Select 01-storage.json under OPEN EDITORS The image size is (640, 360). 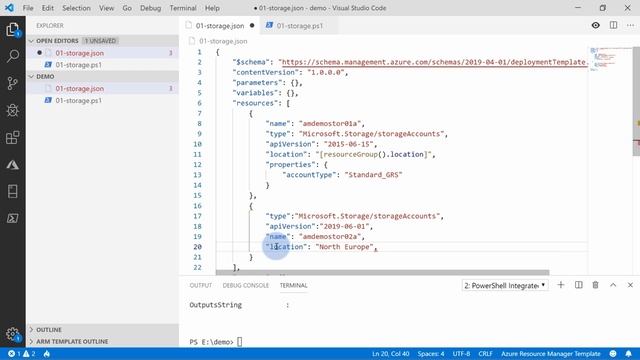coord(102,53)
